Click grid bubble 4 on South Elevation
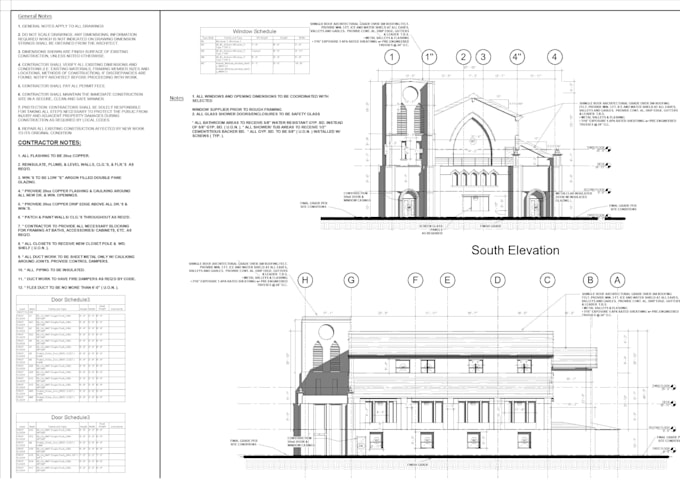The image size is (680, 485). 555,57
